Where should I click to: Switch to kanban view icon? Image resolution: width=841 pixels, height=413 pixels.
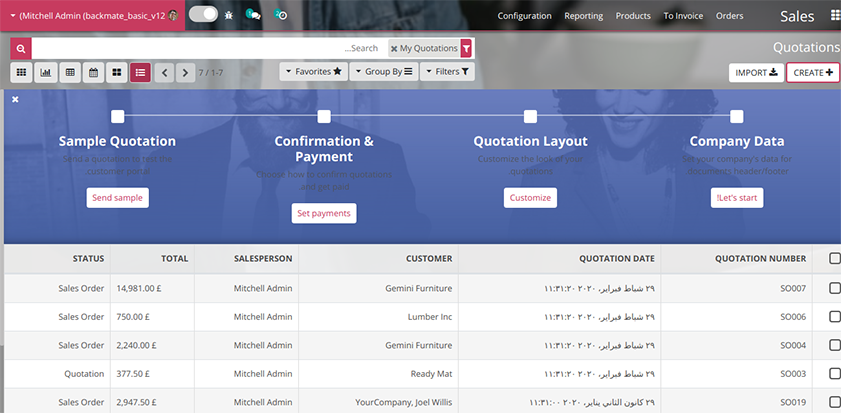click(116, 72)
